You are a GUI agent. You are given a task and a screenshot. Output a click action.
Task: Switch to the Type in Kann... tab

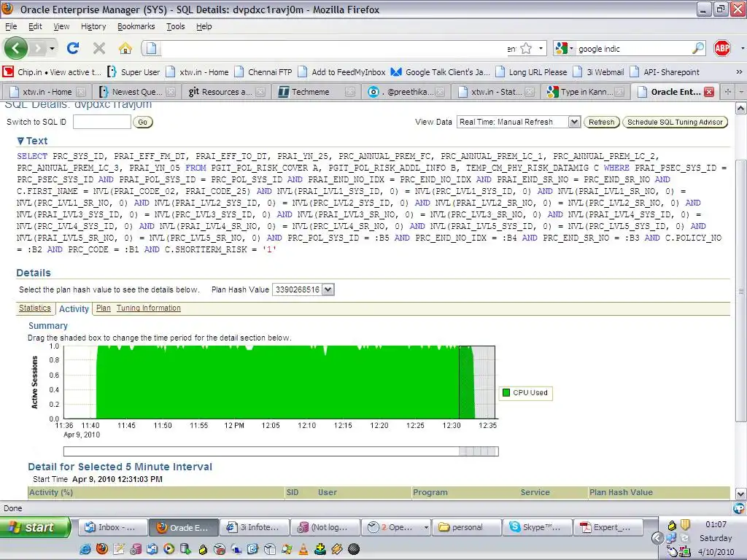tap(586, 92)
